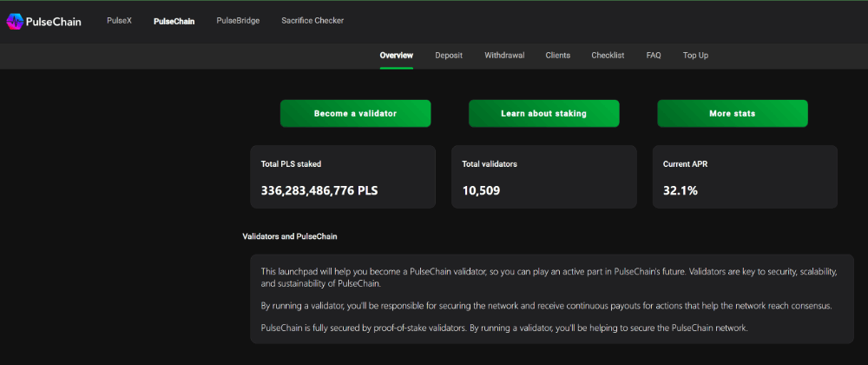This screenshot has height=365, width=868.
Task: Select the Total validators card
Action: 543,176
